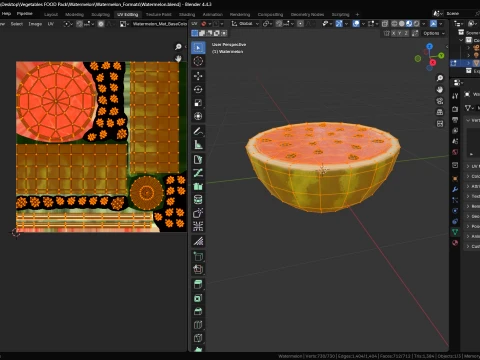Open the Material properties tab
Image resolution: width=480 pixels, height=360 pixels.
[455, 243]
